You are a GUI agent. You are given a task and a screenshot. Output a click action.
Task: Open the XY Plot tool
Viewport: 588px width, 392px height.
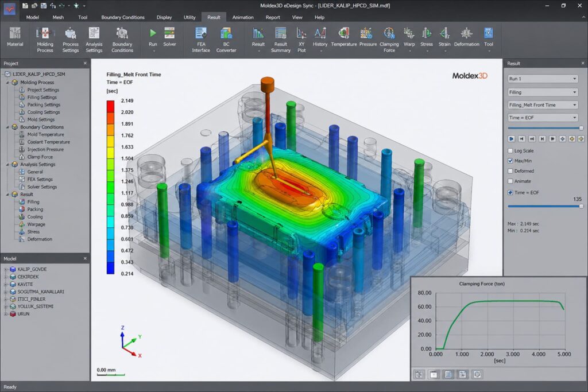(x=301, y=38)
